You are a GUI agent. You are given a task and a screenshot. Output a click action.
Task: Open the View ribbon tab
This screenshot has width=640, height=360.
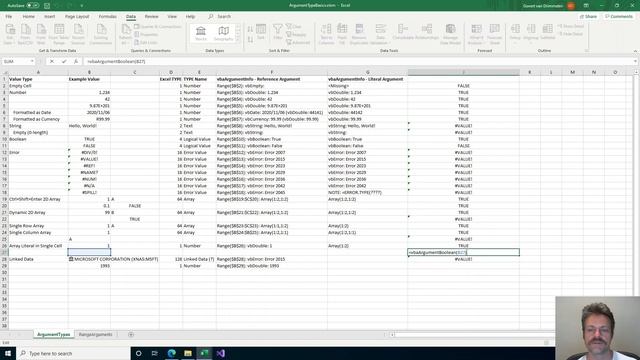[x=172, y=16]
